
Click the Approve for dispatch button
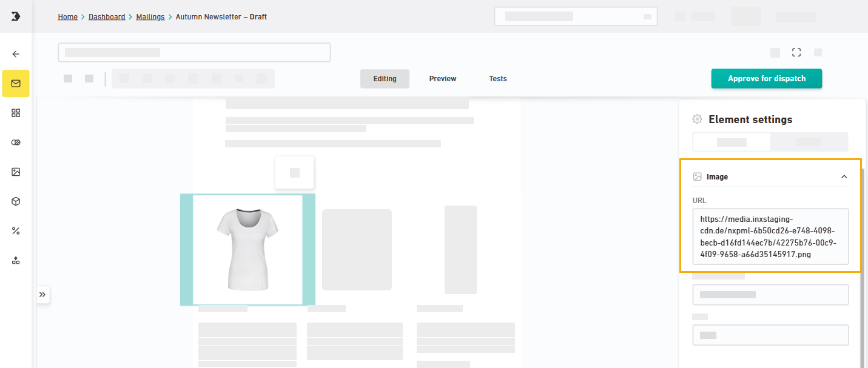tap(766, 79)
